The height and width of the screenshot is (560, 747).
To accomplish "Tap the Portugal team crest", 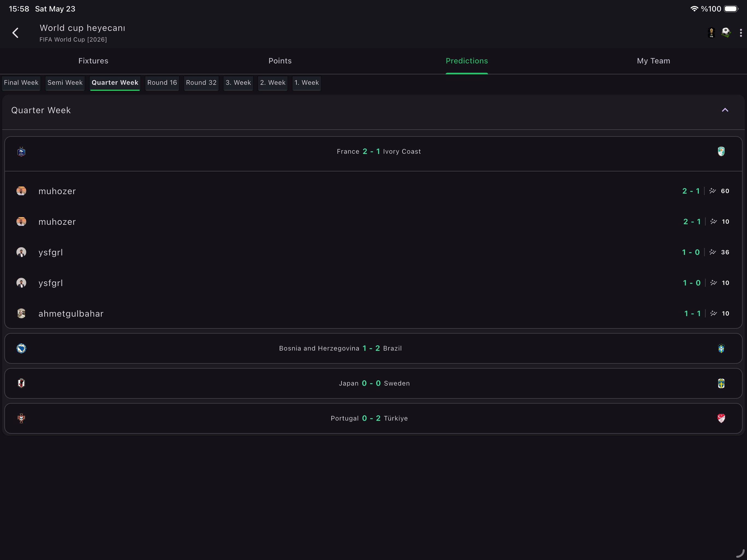I will [21, 418].
